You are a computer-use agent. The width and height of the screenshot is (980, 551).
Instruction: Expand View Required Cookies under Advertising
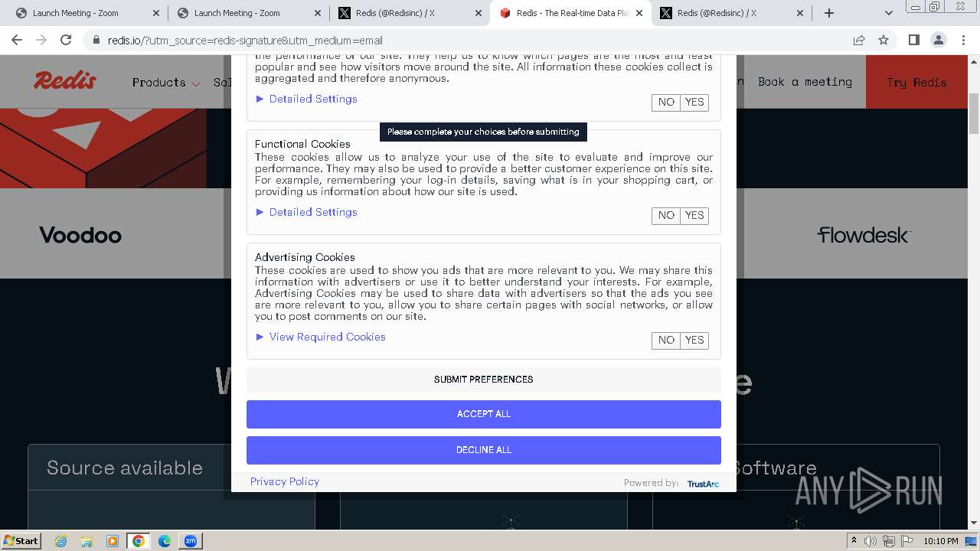tap(321, 337)
